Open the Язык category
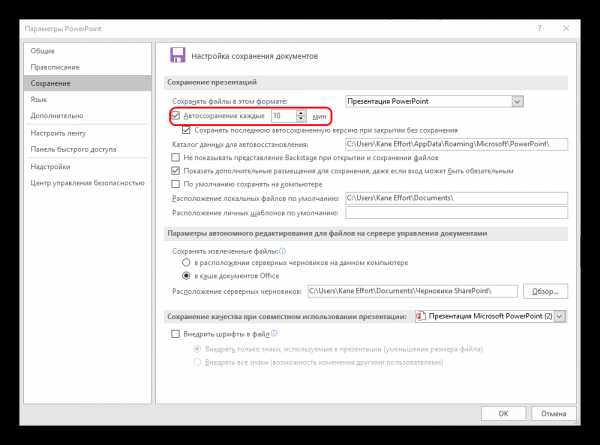The height and width of the screenshot is (445, 600). click(x=38, y=99)
